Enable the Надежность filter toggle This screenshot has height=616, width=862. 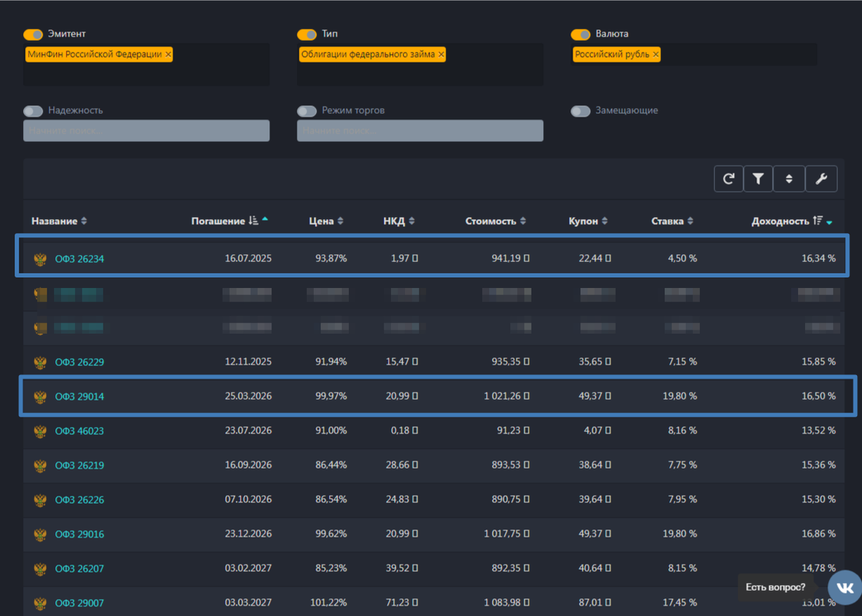point(33,111)
